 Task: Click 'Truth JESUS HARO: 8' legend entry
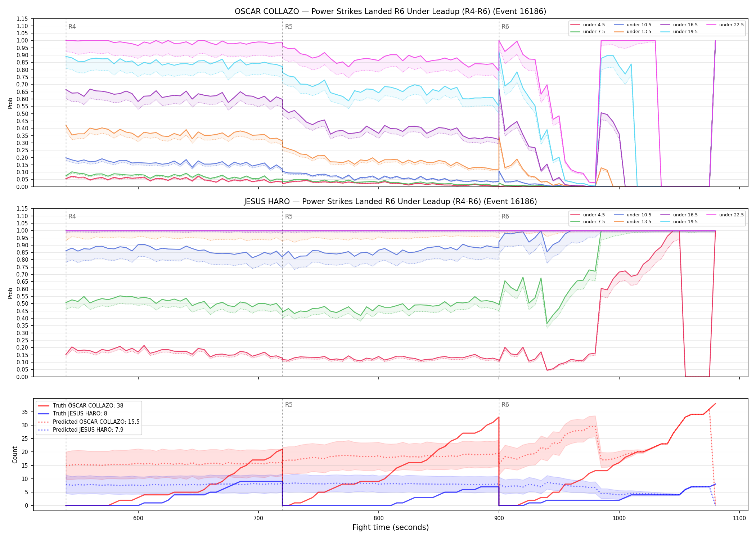[x=72, y=414]
